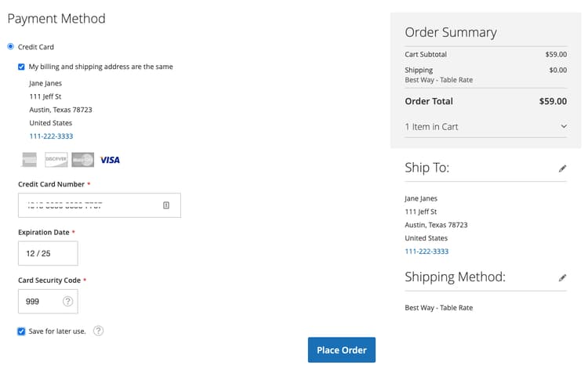588x369 pixels.
Task: Click the Card Security Code input
Action: pyautogui.click(x=39, y=302)
